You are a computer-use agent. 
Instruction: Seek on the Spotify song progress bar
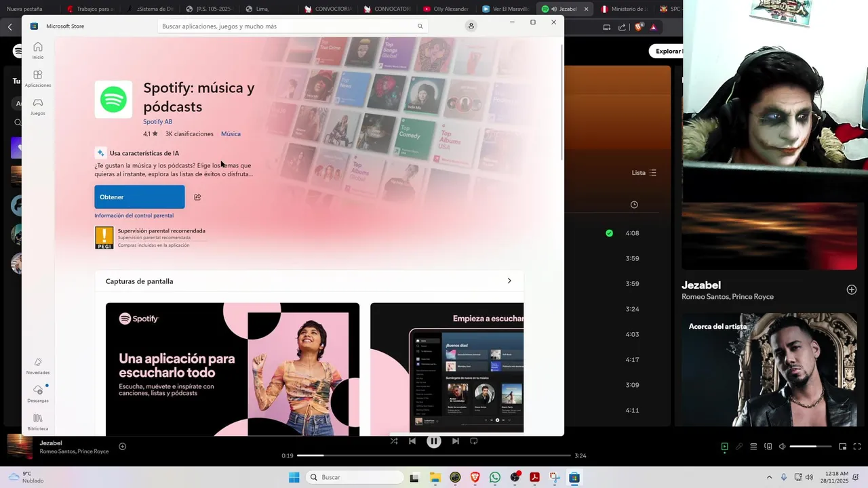[x=434, y=455]
